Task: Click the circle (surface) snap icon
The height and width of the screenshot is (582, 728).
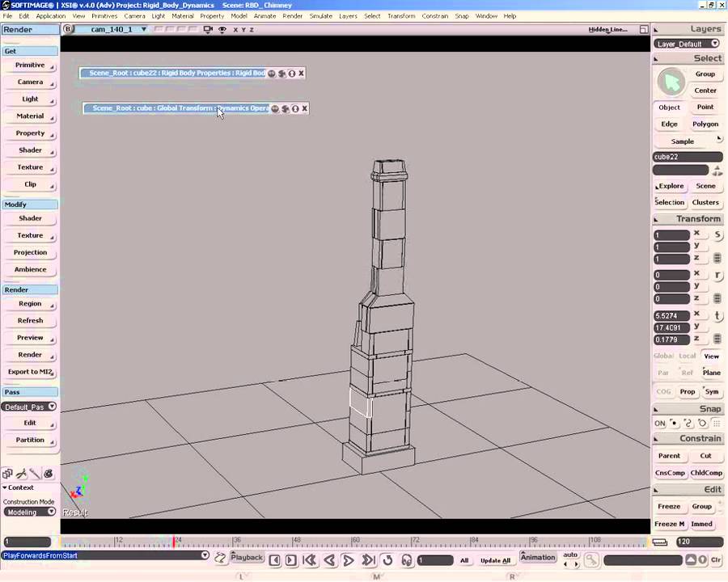Action: click(702, 424)
